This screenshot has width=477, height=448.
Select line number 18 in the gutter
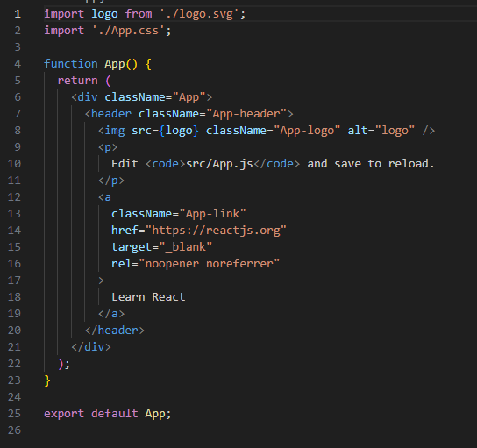point(14,297)
